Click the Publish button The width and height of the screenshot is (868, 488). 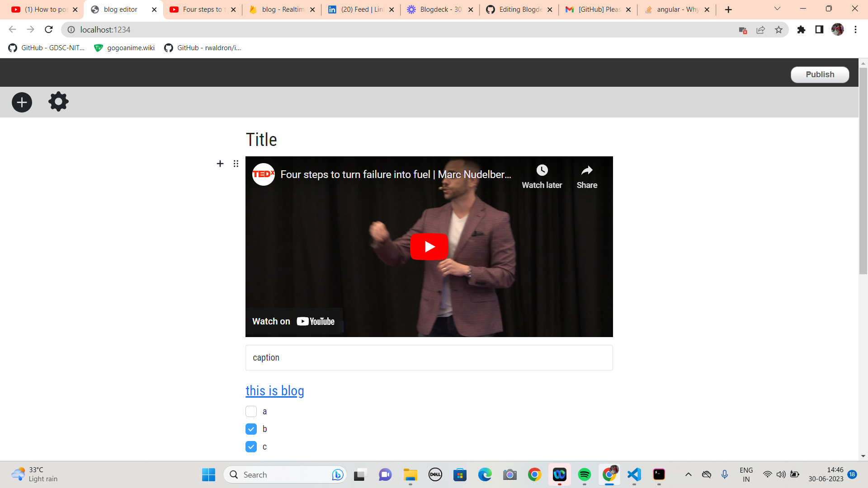820,74
